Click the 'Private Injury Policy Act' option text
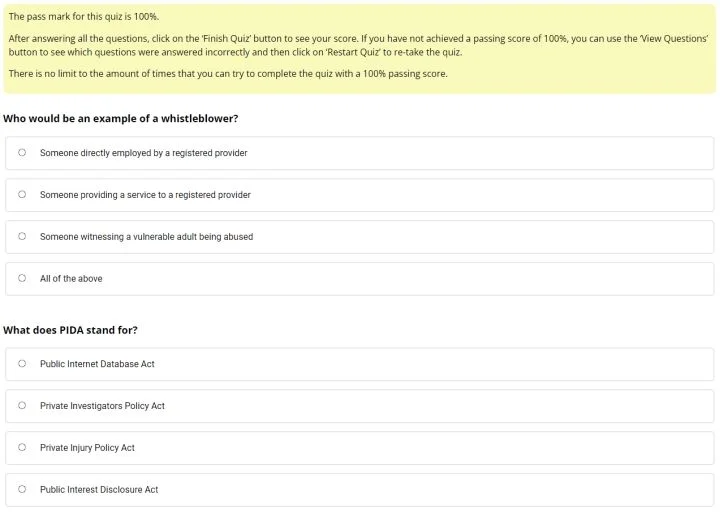This screenshot has width=720, height=512. pos(87,448)
